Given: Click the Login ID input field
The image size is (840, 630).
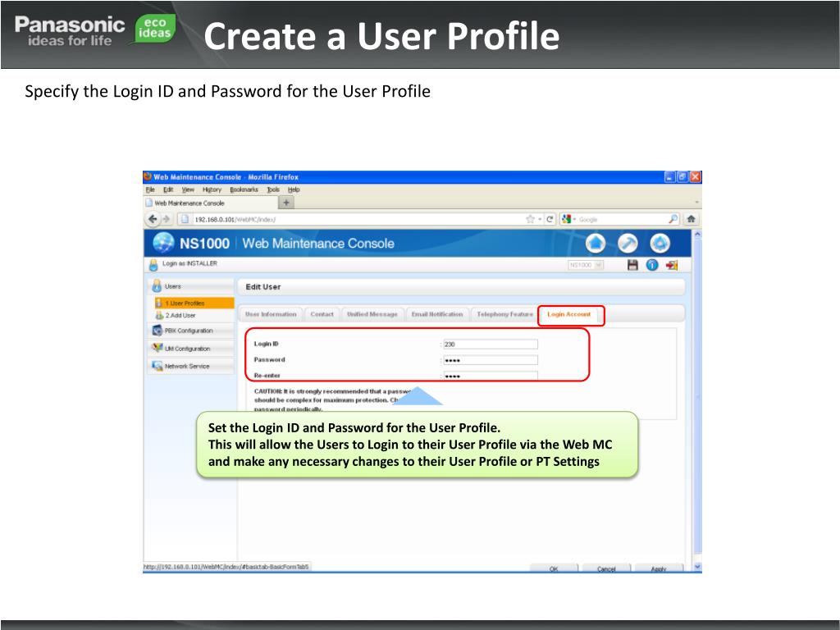Looking at the screenshot, I should pyautogui.click(x=491, y=344).
